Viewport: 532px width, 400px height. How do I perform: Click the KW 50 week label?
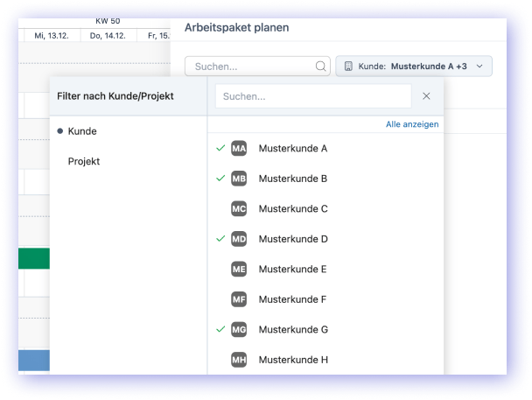click(108, 21)
